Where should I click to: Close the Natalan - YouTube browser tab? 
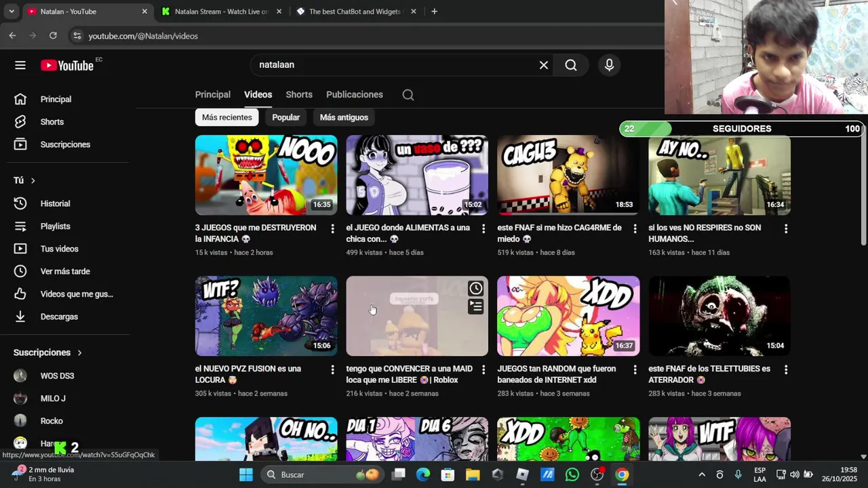[144, 12]
